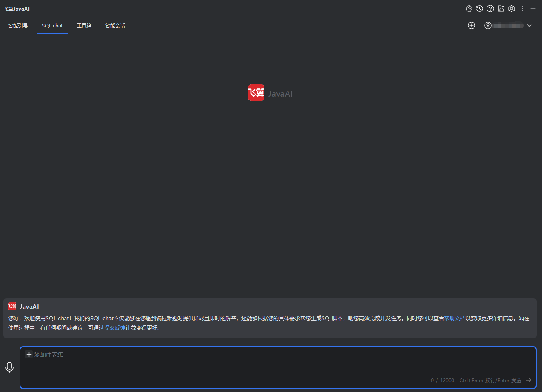Activate the microphone voice input
Image resolution: width=542 pixels, height=392 pixels.
click(9, 367)
